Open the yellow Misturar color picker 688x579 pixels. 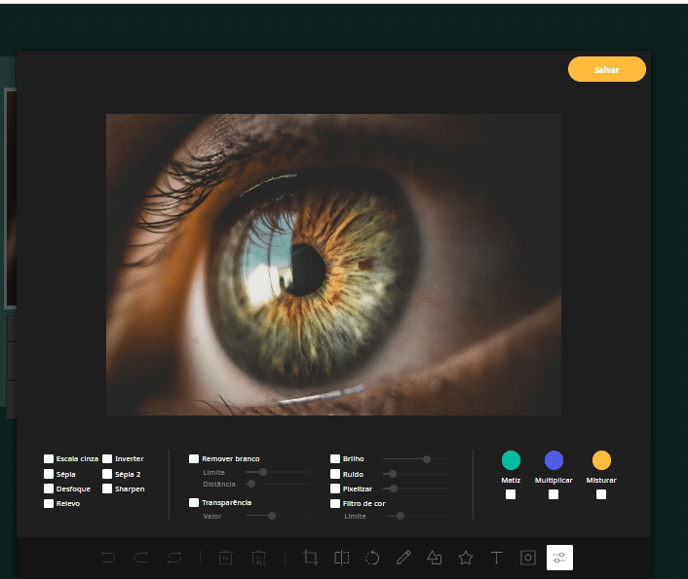602,461
